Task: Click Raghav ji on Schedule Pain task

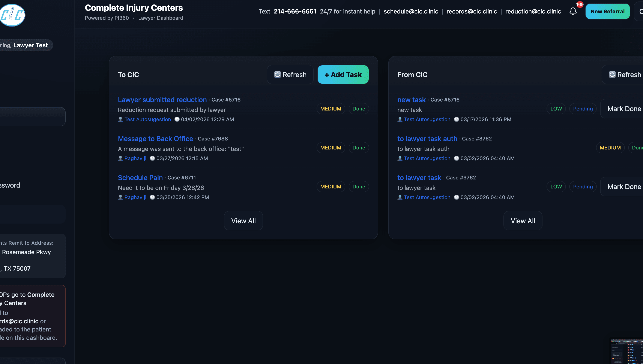Action: tap(135, 197)
